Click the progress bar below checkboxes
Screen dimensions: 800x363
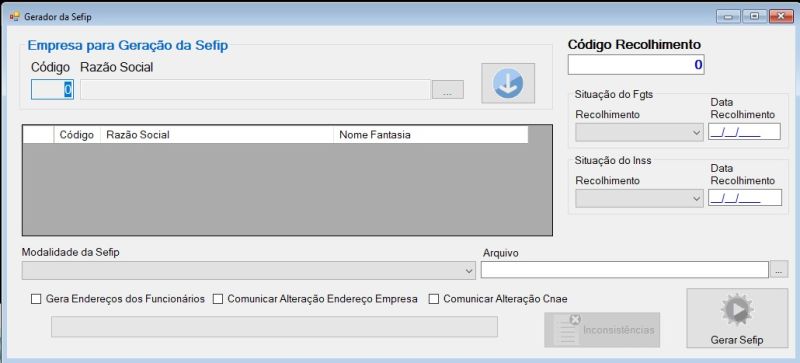point(274,327)
